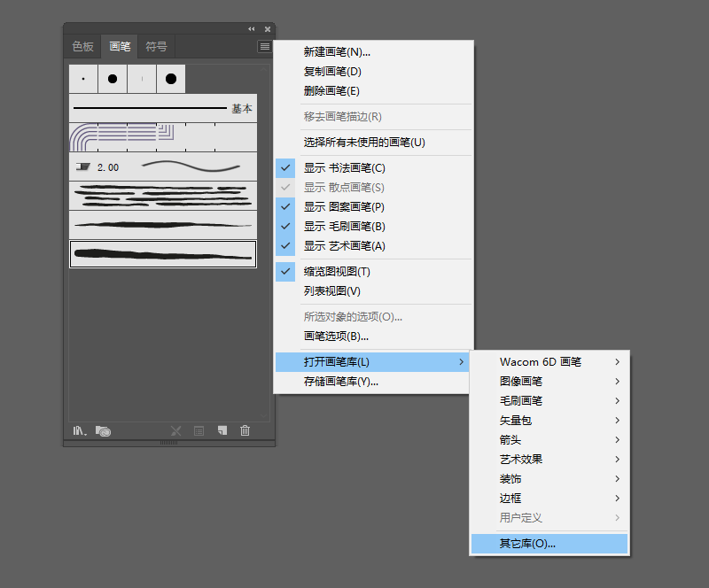This screenshot has width=709, height=588.
Task: Switch to the 色板 tab
Action: click(x=82, y=47)
